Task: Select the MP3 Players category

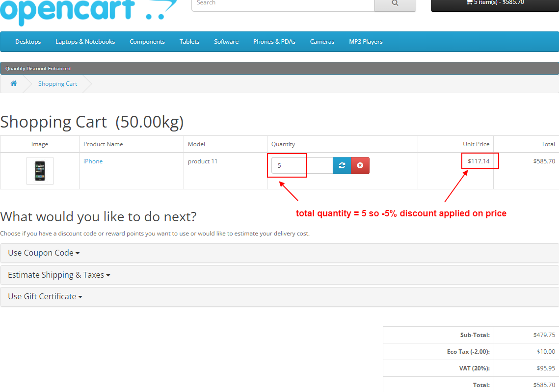Action: [x=365, y=42]
